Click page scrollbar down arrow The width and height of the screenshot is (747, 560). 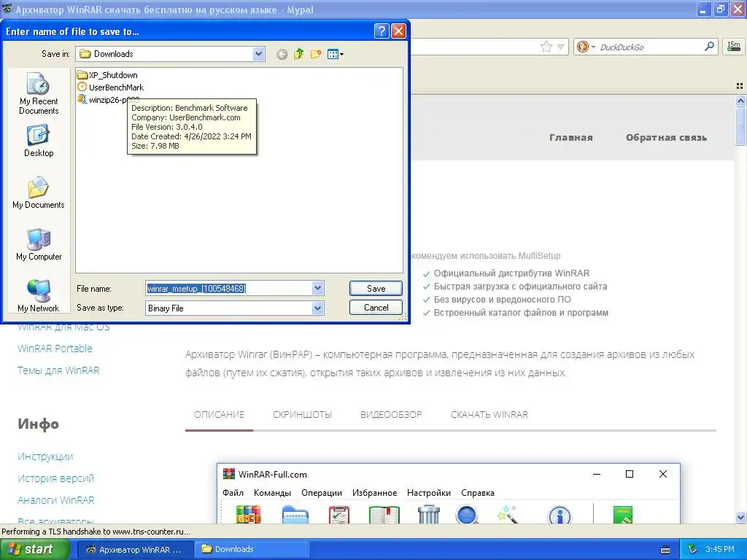(740, 518)
